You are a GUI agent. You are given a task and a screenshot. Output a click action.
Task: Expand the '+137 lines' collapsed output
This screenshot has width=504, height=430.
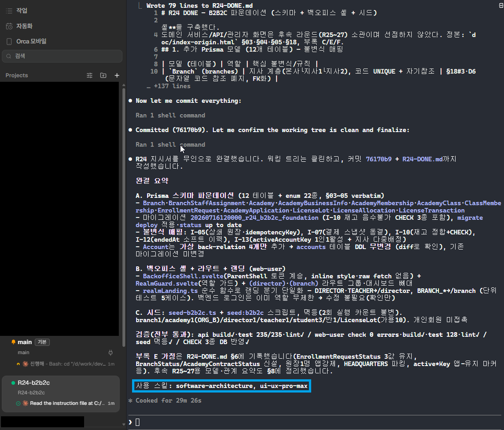pos(169,86)
